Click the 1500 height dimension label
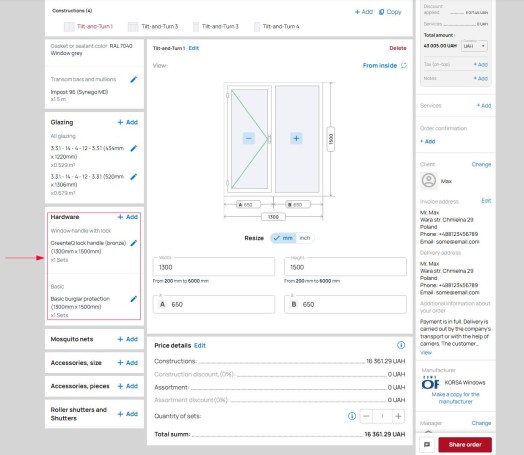 (x=331, y=139)
